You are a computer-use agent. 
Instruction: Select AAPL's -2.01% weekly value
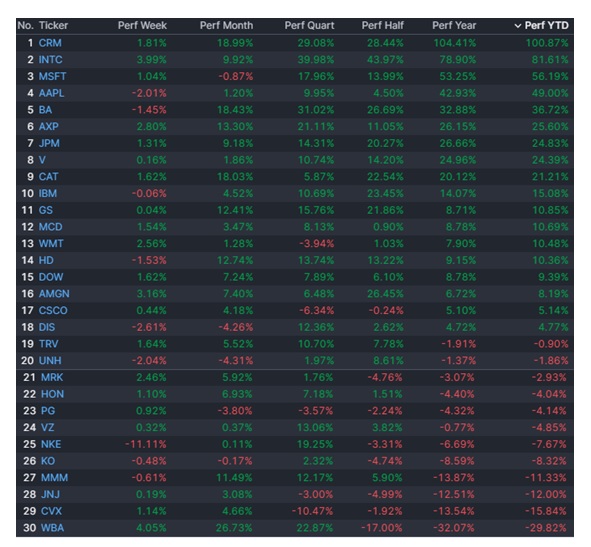[x=149, y=93]
